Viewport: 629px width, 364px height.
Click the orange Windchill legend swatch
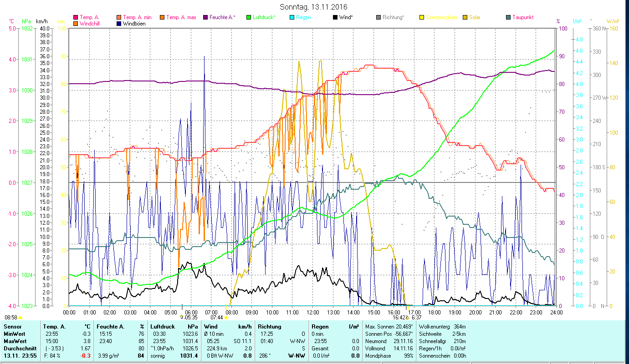click(76, 24)
